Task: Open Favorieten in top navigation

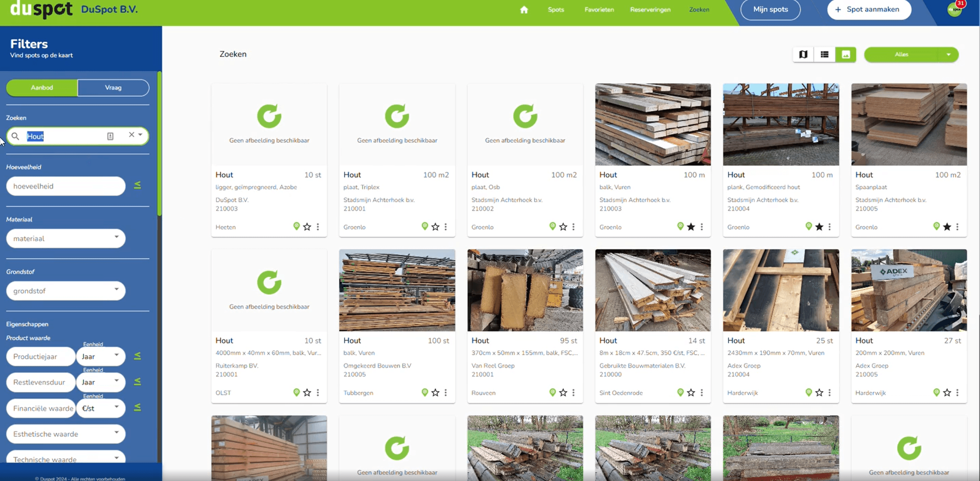Action: coord(599,10)
